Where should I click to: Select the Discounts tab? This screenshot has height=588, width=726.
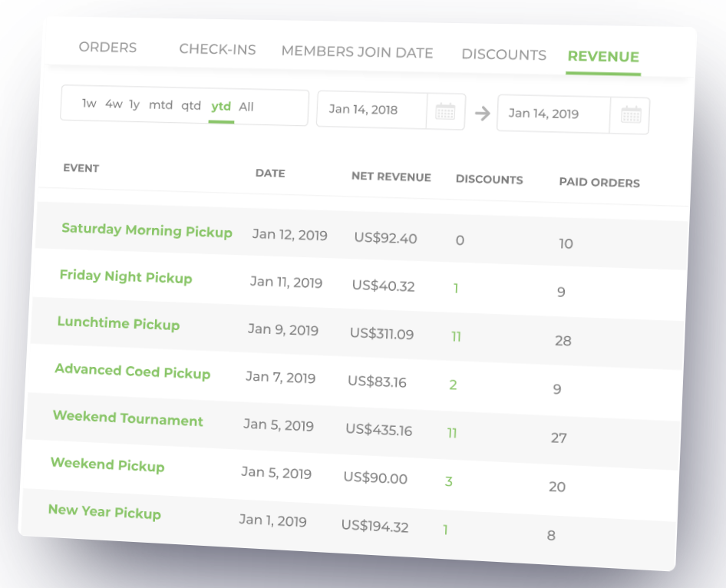tap(503, 55)
